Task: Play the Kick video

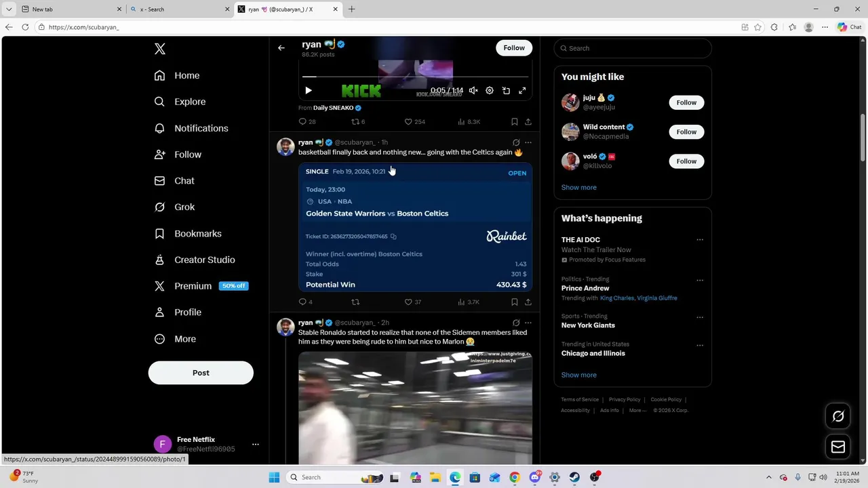Action: click(309, 90)
